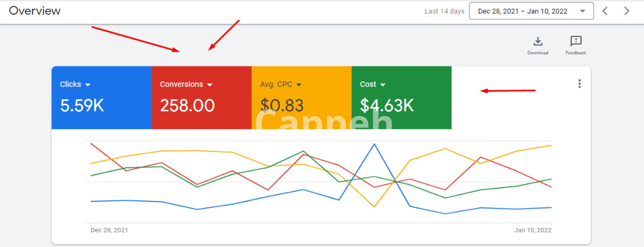Click the blue line's highest peak on chart
The width and height of the screenshot is (644, 247).
[374, 144]
